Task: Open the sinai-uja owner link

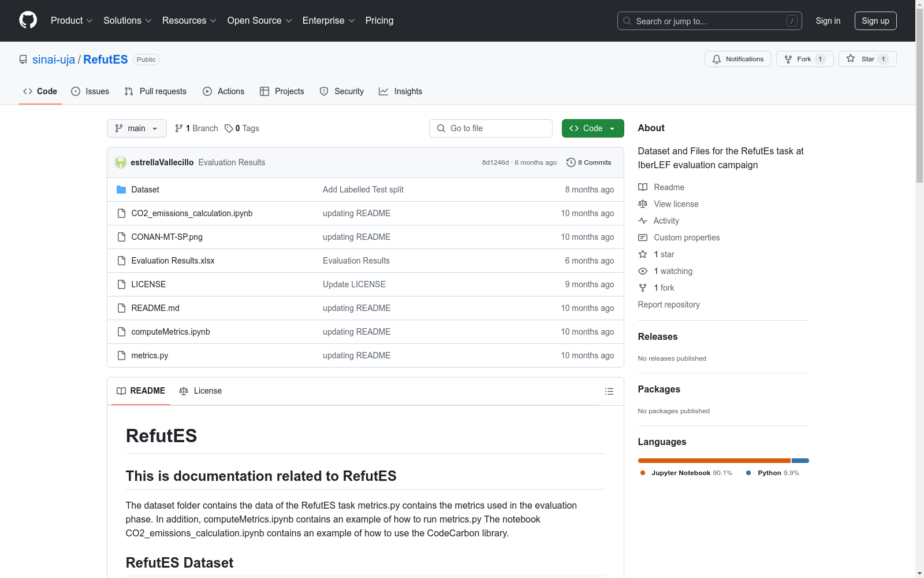Action: [x=54, y=60]
